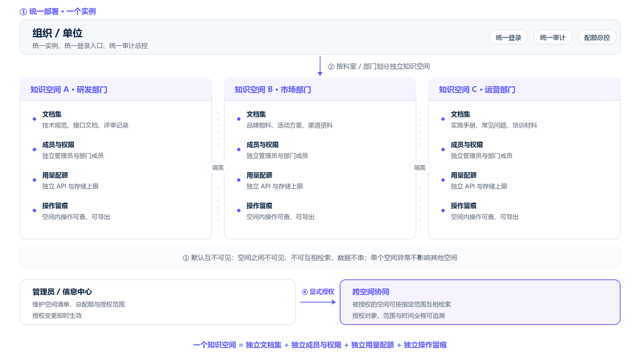Select 成员与权限 in 知识空间 B

coord(262,145)
